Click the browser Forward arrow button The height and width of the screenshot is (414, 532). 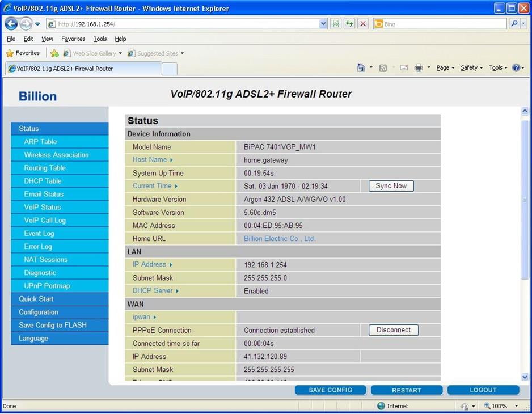[26, 24]
